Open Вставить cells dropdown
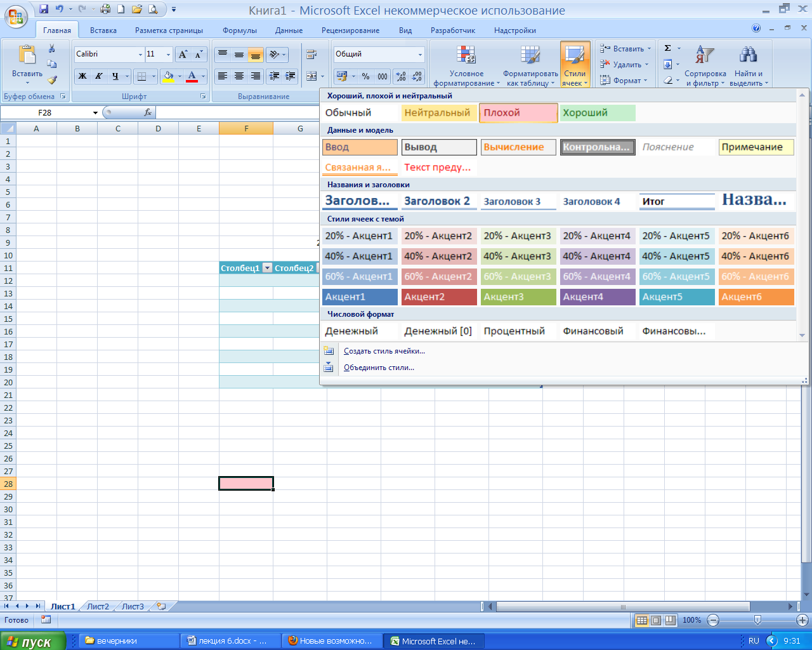Viewport: 812px width, 650px height. click(625, 49)
